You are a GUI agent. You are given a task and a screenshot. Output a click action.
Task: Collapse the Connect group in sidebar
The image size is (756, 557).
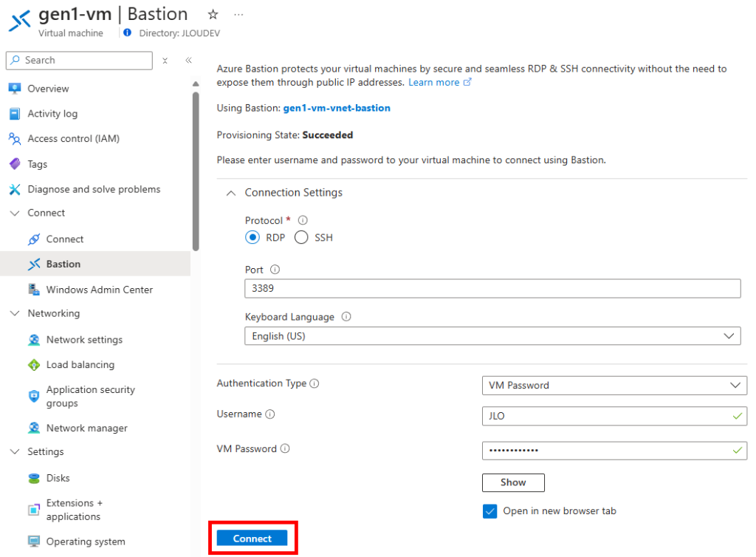point(15,213)
